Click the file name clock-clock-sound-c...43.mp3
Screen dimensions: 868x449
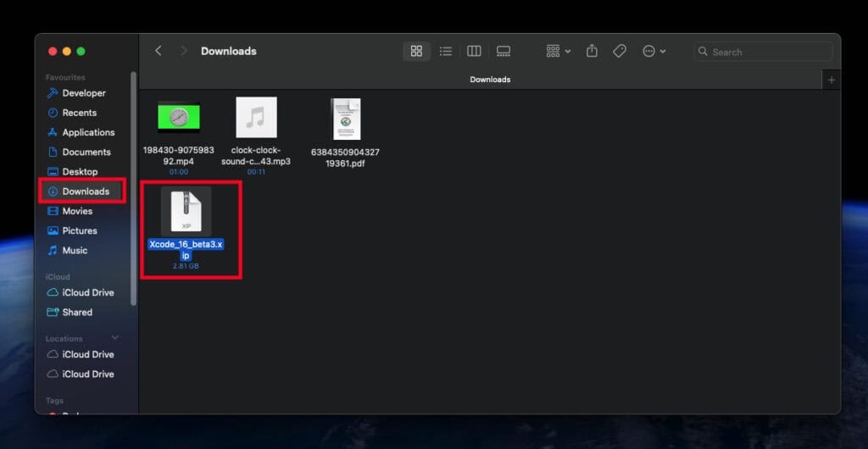[256, 157]
